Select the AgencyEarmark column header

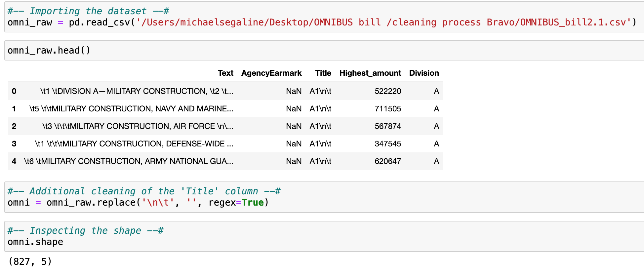(271, 73)
